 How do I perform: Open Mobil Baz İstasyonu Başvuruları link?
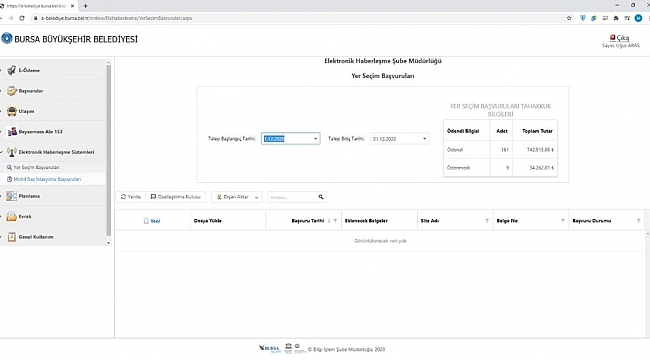click(x=47, y=179)
